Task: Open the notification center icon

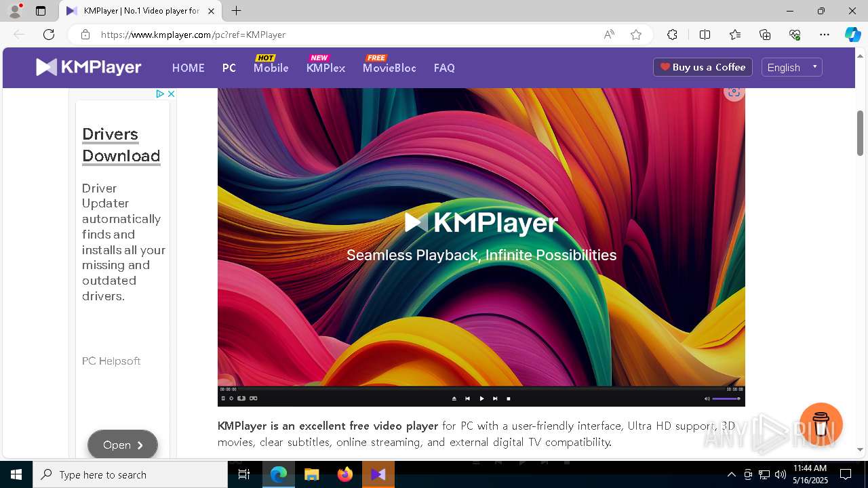Action: coord(846,474)
